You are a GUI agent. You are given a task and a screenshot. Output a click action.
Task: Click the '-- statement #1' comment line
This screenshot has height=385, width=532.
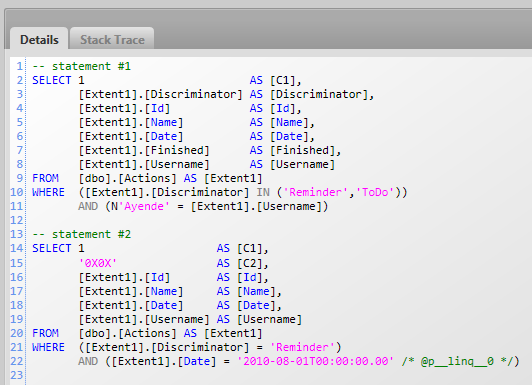click(81, 66)
